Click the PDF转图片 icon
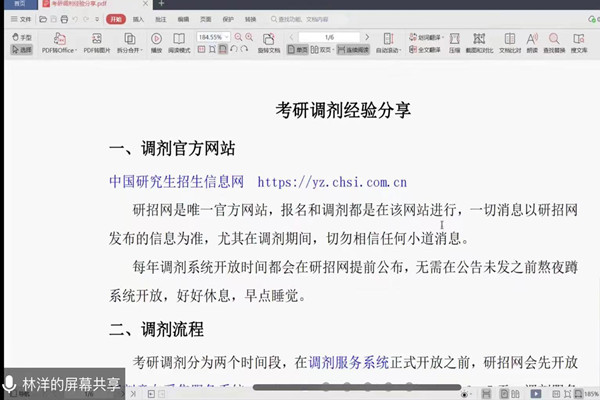The width and height of the screenshot is (600, 400). pyautogui.click(x=96, y=39)
